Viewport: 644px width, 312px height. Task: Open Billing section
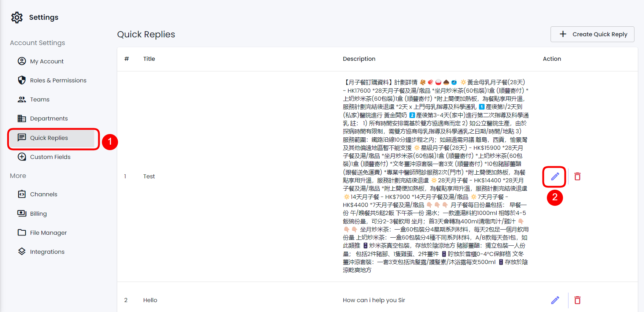pos(38,213)
